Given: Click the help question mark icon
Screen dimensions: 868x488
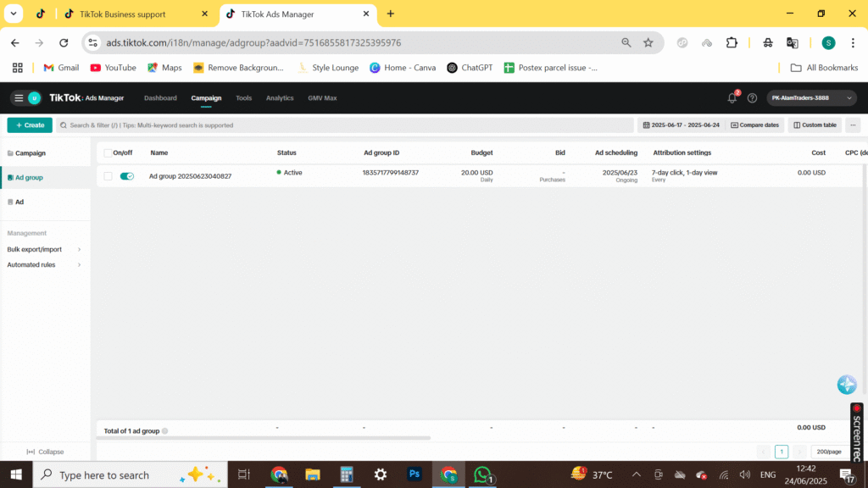Looking at the screenshot, I should 752,98.
